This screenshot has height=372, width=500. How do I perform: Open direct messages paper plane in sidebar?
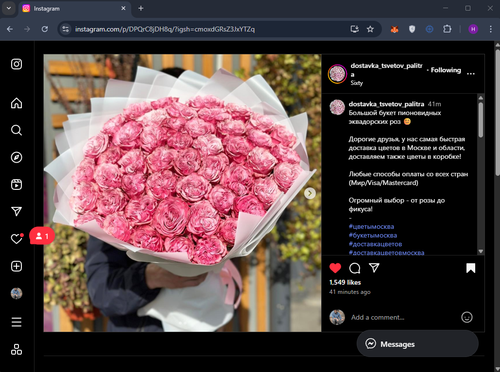16,211
